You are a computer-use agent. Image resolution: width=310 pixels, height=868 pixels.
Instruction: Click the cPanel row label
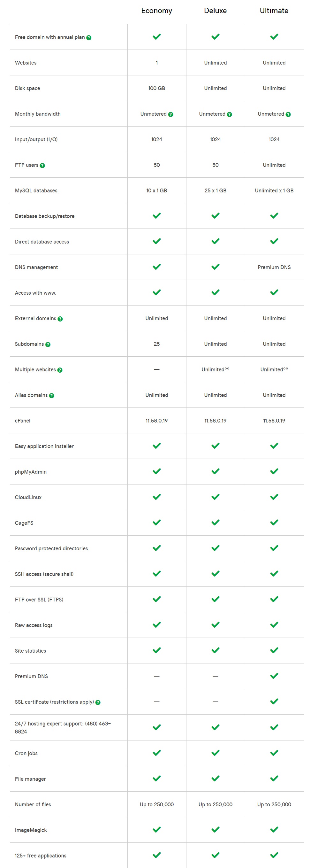coord(23,421)
